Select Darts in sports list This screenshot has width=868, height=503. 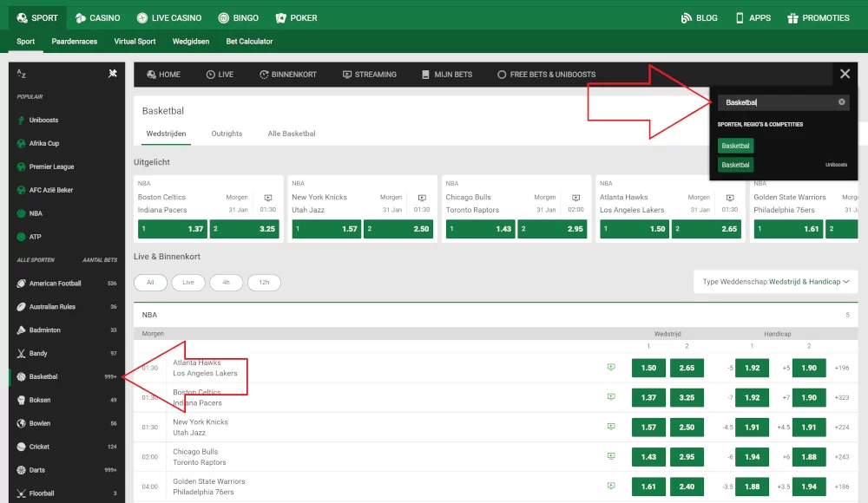pos(67,470)
